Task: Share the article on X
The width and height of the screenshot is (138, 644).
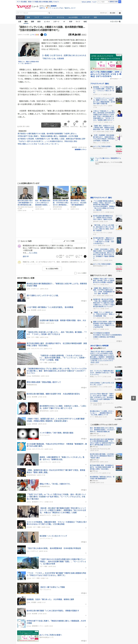Action: 42,35
